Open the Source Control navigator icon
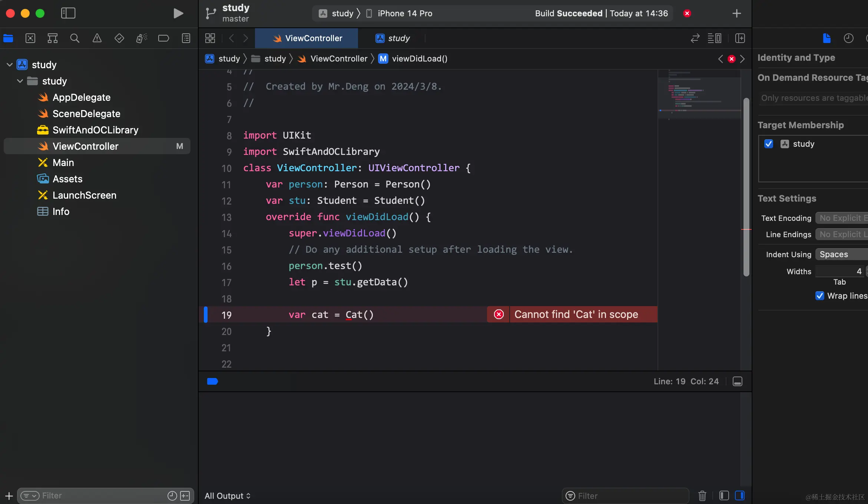 click(30, 38)
